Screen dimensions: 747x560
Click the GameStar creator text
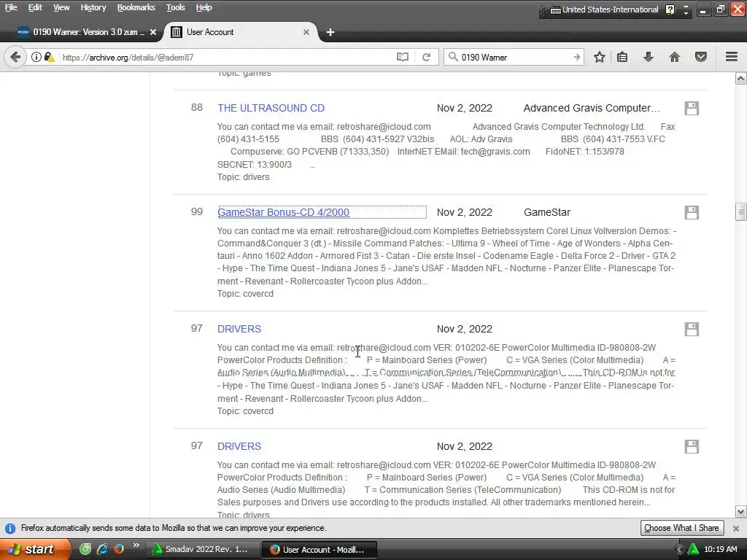tap(547, 212)
